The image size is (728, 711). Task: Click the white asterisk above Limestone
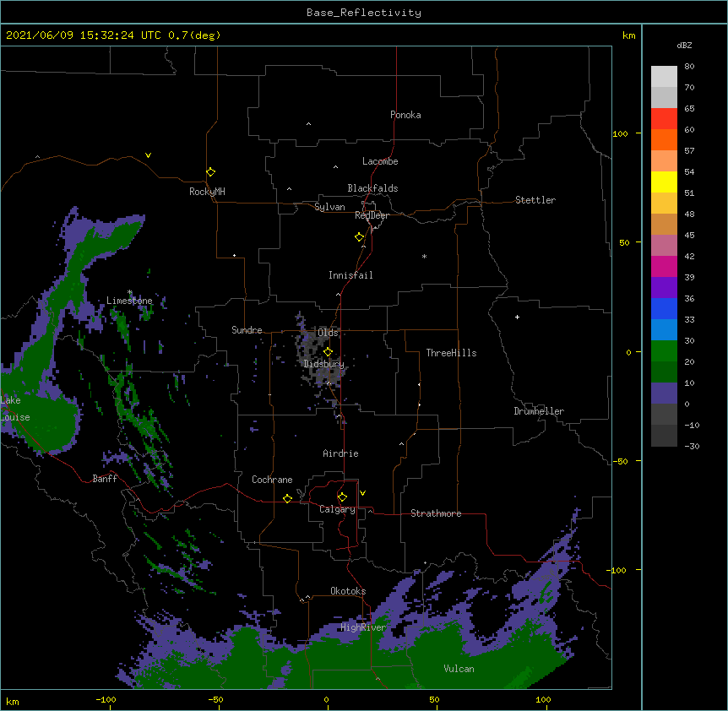pos(130,292)
